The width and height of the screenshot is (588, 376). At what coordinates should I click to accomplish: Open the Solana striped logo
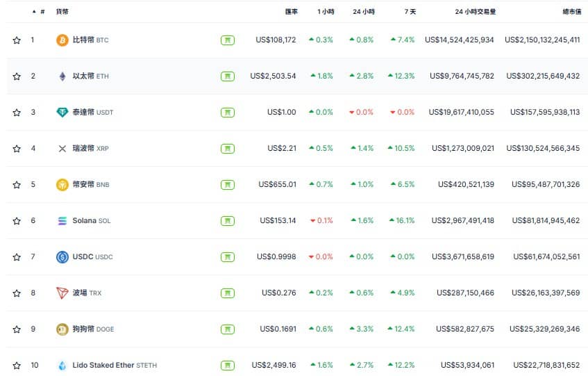point(62,220)
